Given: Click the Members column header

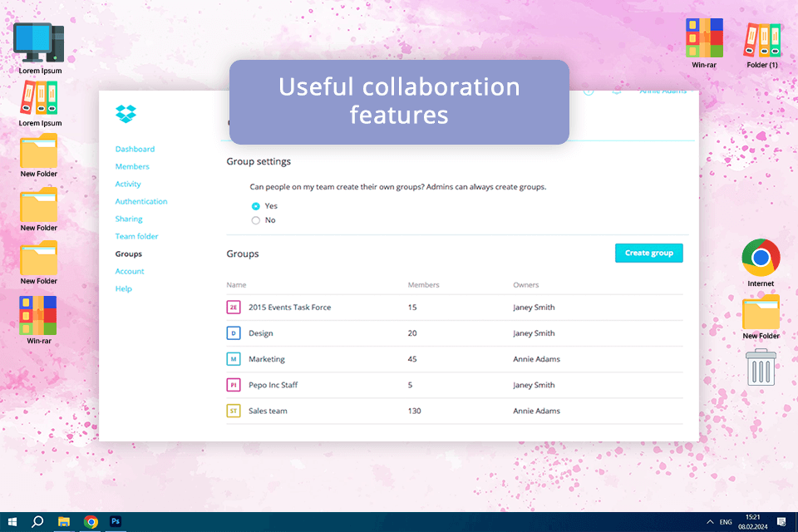Looking at the screenshot, I should pyautogui.click(x=423, y=285).
